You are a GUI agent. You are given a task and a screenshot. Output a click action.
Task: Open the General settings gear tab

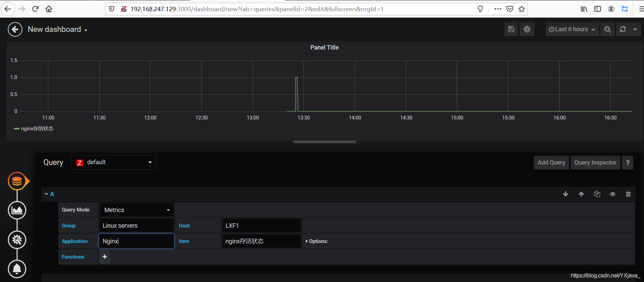point(17,240)
